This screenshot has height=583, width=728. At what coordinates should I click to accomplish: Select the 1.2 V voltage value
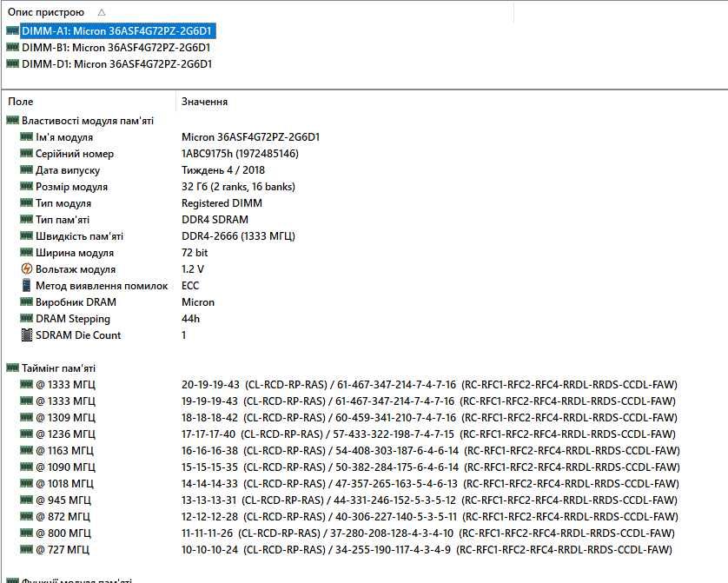(193, 268)
